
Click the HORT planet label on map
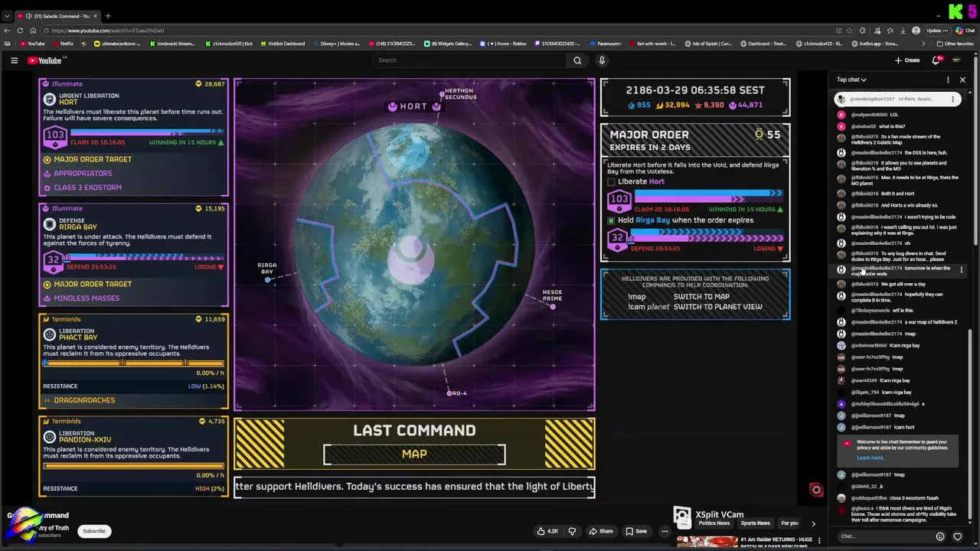[413, 106]
